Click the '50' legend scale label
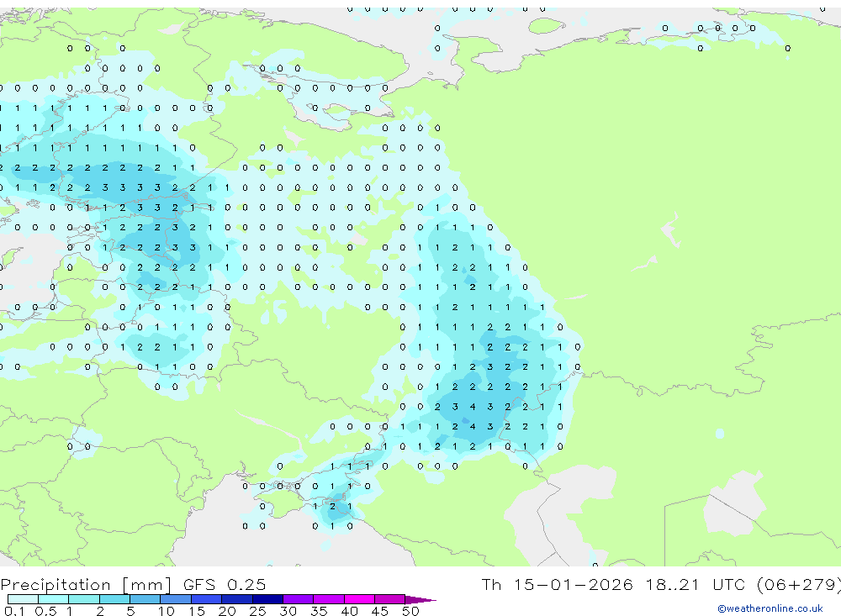 (410, 611)
